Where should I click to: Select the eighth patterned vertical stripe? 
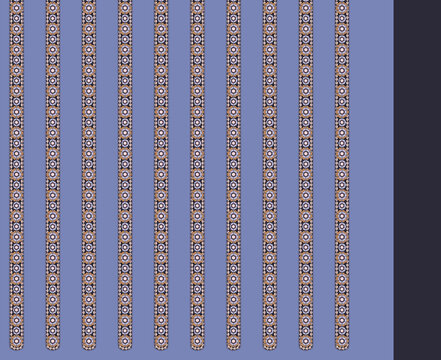coord(270,175)
